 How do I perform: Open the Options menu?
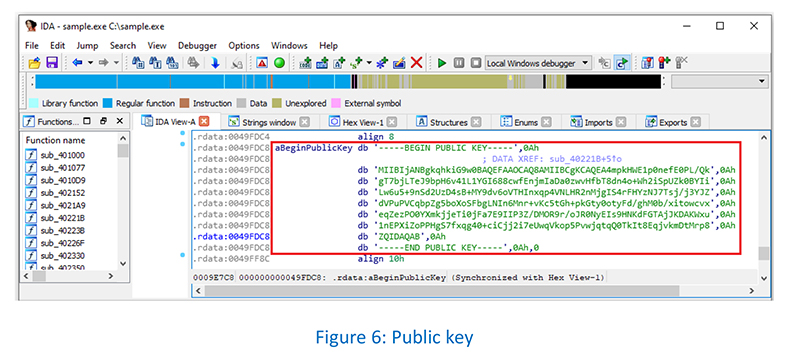pos(244,45)
